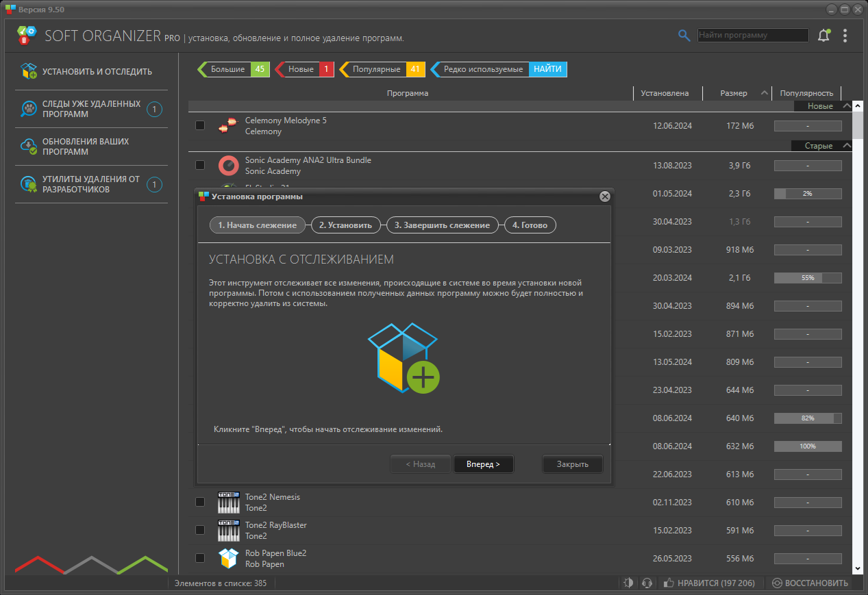This screenshot has height=595, width=868.
Task: Check the Celemony Melodyne 5 checkbox
Action: [200, 125]
